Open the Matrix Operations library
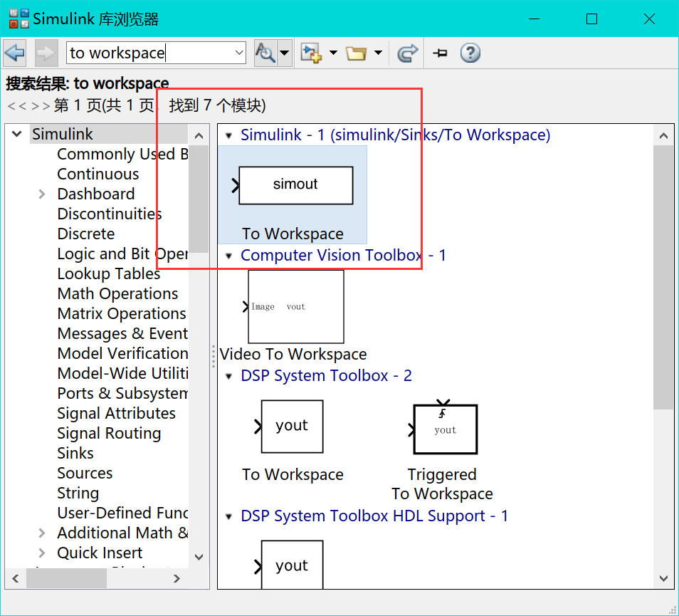This screenshot has height=616, width=679. click(x=122, y=313)
